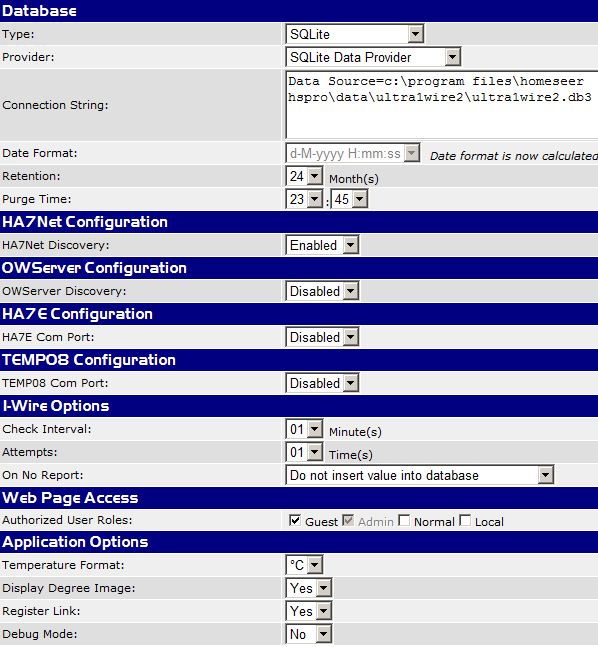Click the Time(s) text beside Attempts
Screen dimensions: 598x647
pyautogui.click(x=351, y=455)
